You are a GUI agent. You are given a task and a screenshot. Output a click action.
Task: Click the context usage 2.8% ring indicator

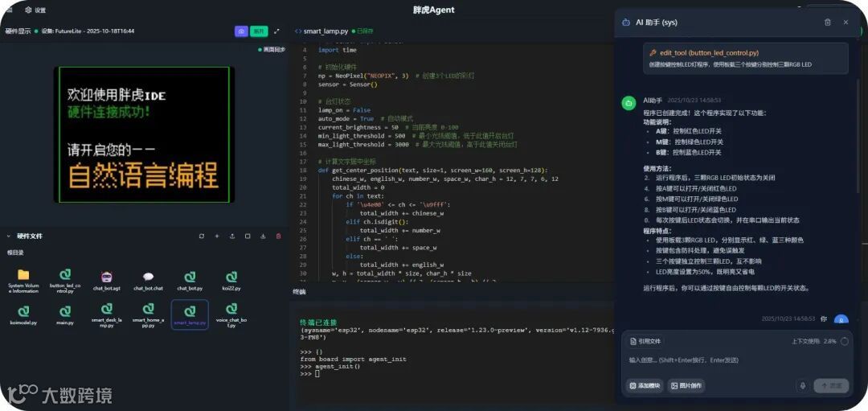(x=844, y=342)
